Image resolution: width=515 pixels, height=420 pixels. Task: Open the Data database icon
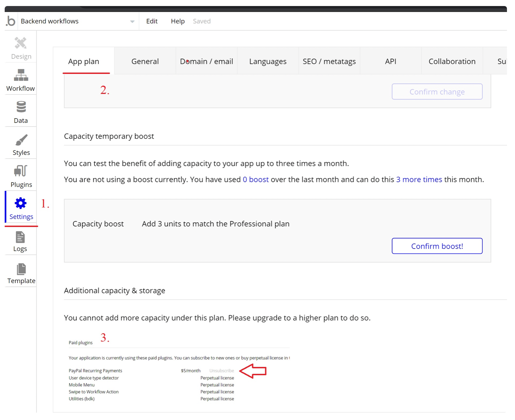21,107
